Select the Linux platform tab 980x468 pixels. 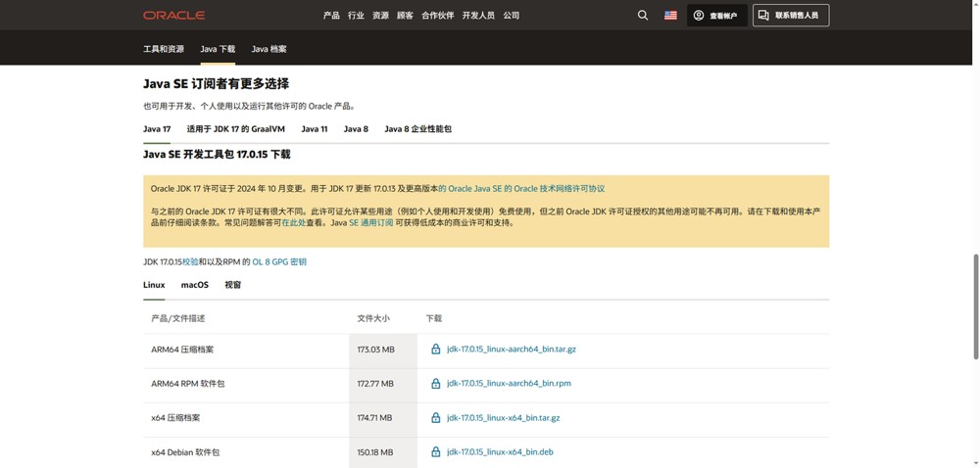[x=154, y=285]
